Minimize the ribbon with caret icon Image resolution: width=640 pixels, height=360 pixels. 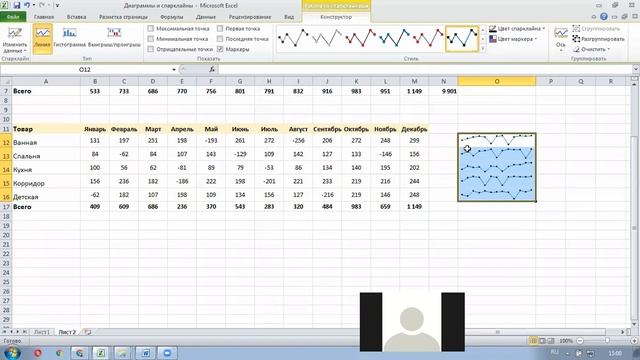594,17
